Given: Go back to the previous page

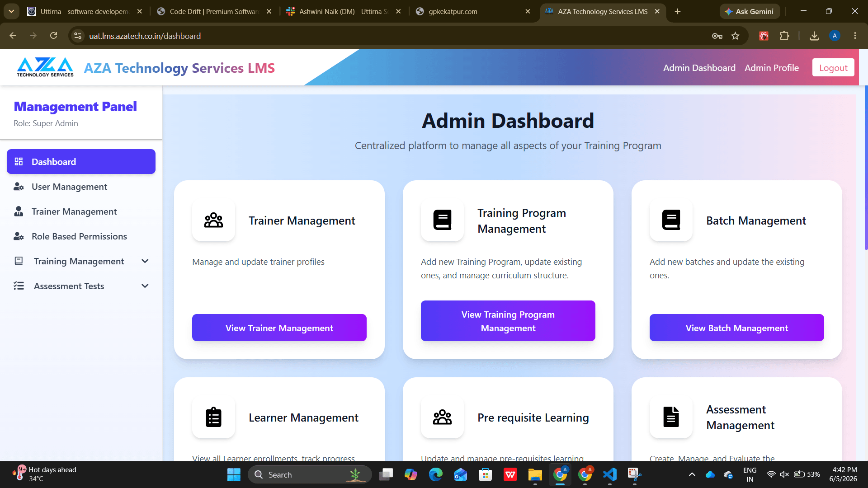Looking at the screenshot, I should point(13,36).
